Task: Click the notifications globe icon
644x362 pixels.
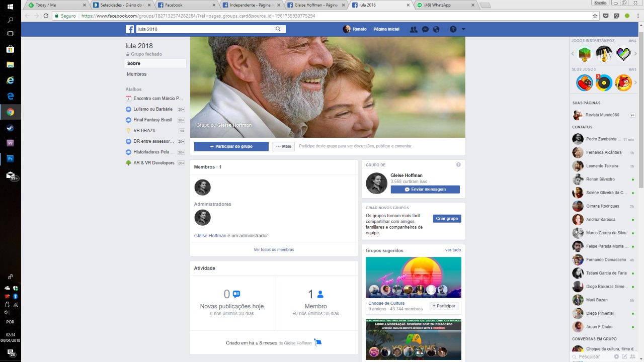Action: 436,29
